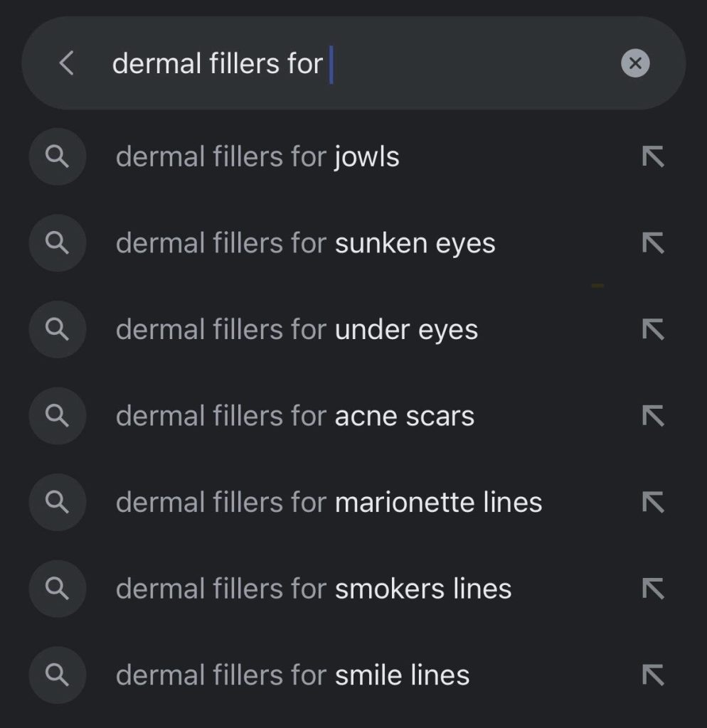Insert jowls suggestion using its arrow icon
The height and width of the screenshot is (728, 707).
point(652,156)
